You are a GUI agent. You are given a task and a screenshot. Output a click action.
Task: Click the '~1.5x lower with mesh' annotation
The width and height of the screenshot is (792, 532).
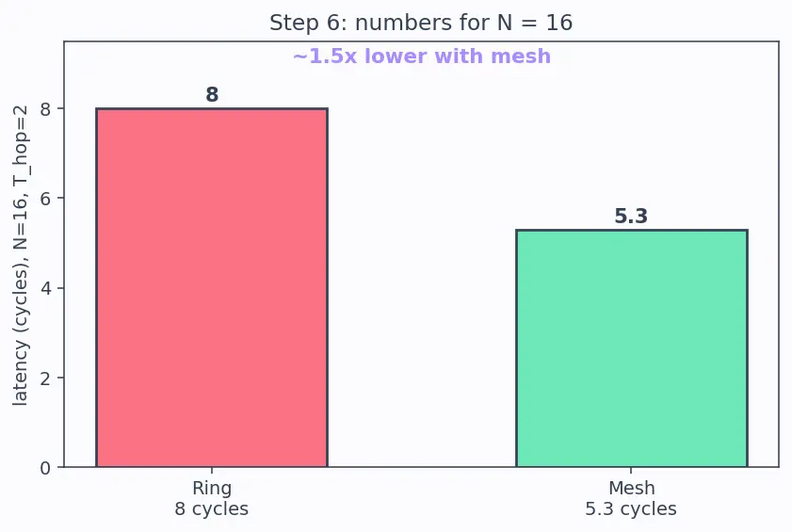click(422, 56)
